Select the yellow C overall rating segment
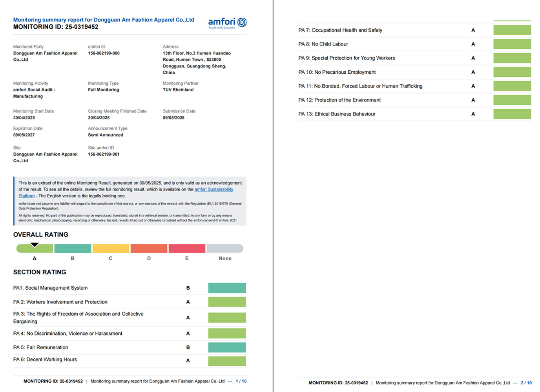 [111, 249]
